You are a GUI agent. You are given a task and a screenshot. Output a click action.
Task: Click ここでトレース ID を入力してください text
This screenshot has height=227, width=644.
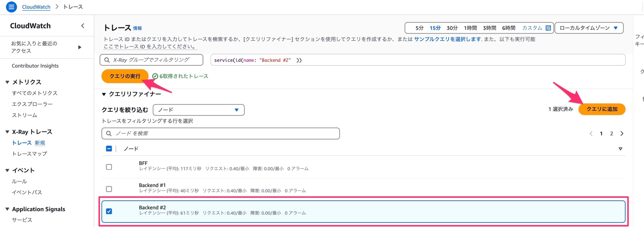150,47
